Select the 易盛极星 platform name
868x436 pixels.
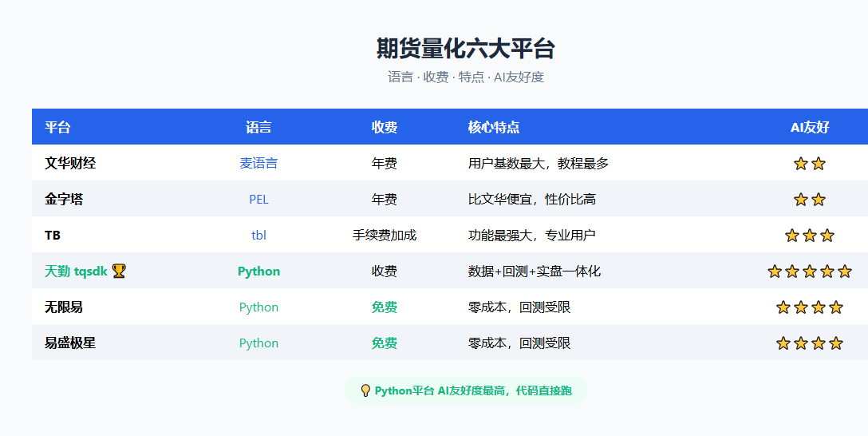coord(70,343)
